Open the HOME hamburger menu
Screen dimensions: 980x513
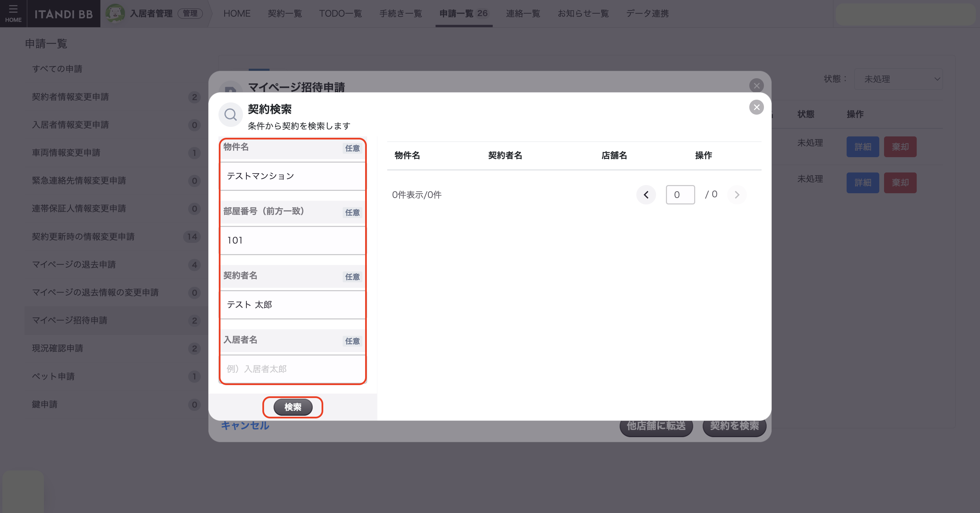(13, 13)
